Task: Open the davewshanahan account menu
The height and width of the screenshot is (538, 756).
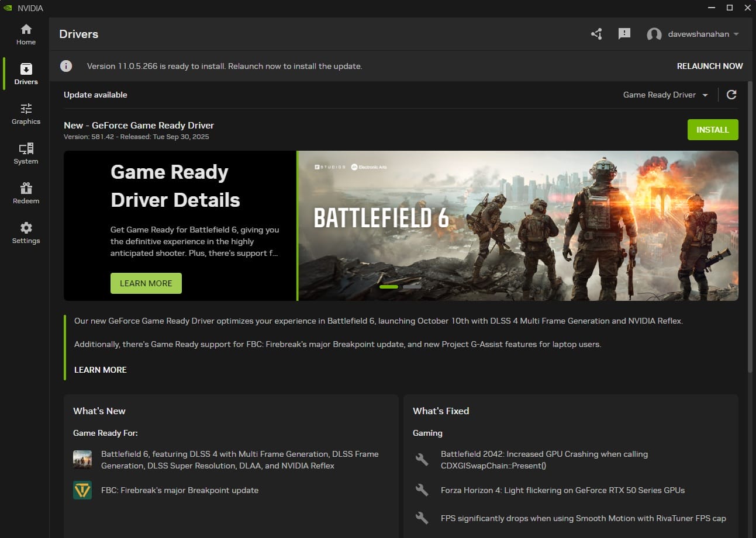Action: click(x=693, y=34)
